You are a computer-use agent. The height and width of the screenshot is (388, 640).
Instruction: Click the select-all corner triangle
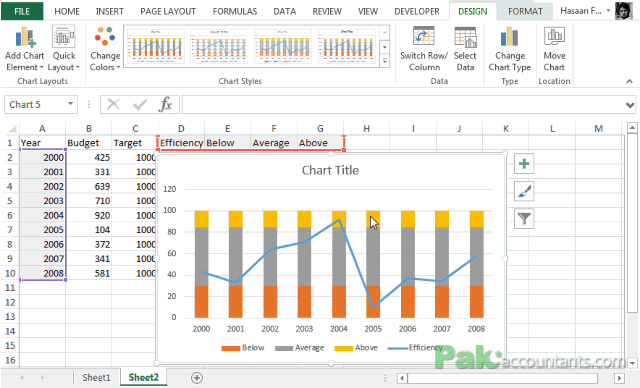point(12,129)
